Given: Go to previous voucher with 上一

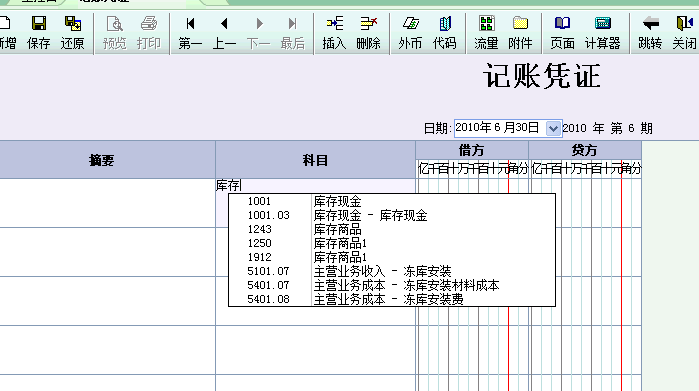Looking at the screenshot, I should (224, 33).
